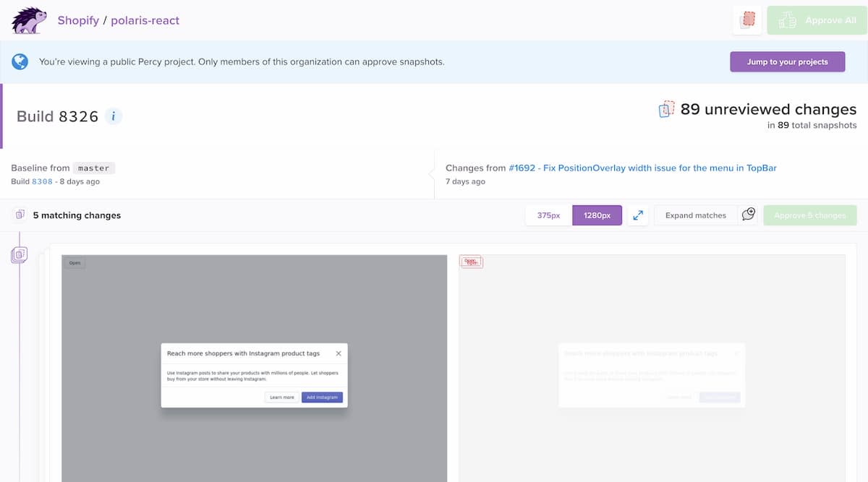Image resolution: width=868 pixels, height=482 pixels.
Task: Click Jump to your projects button
Action: pos(787,61)
